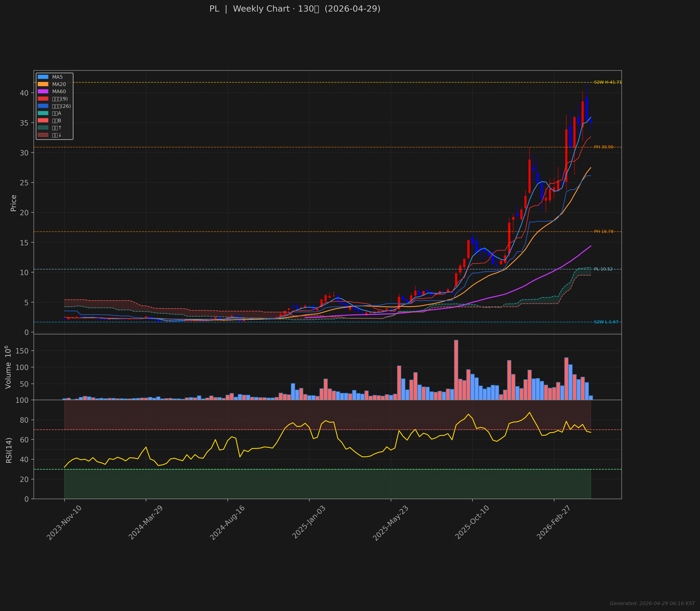
Task: Click the PH 16.78 level label
Action: pos(603,232)
